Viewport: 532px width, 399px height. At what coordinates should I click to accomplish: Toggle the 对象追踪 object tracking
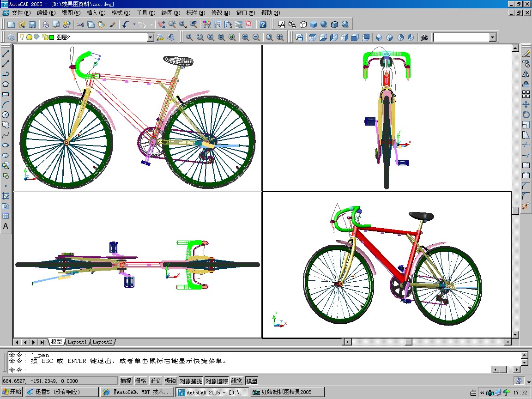(217, 381)
